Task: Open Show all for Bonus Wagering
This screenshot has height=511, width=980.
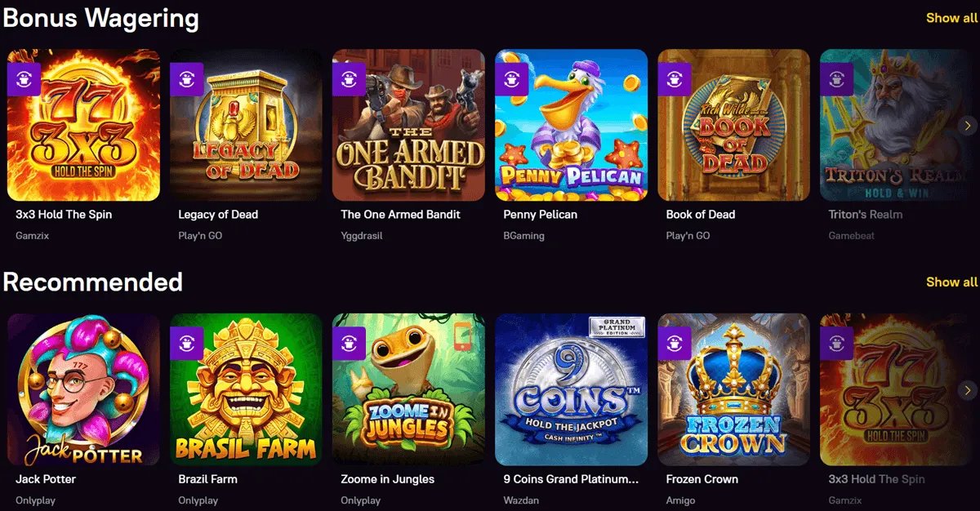Action: pos(951,17)
